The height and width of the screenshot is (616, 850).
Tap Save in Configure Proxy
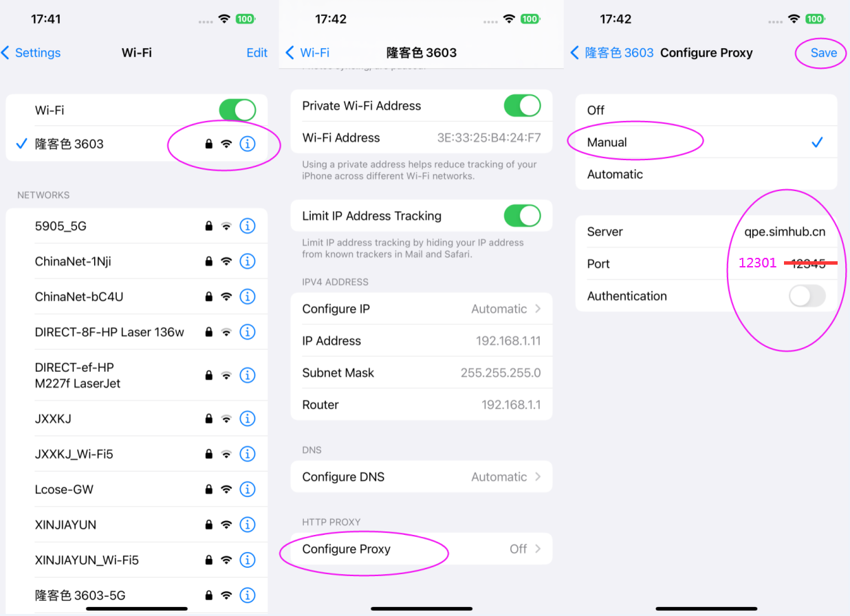tap(824, 53)
